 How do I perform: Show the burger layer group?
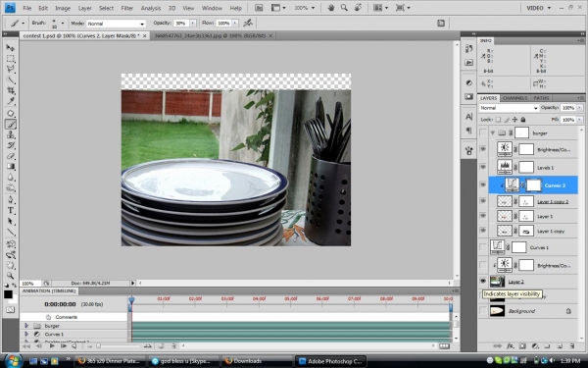[x=483, y=132]
